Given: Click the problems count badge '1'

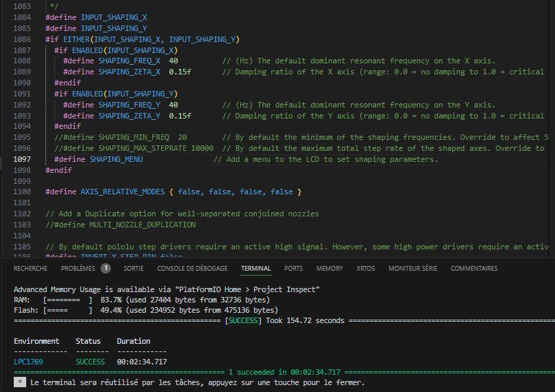Looking at the screenshot, I should (105, 269).
